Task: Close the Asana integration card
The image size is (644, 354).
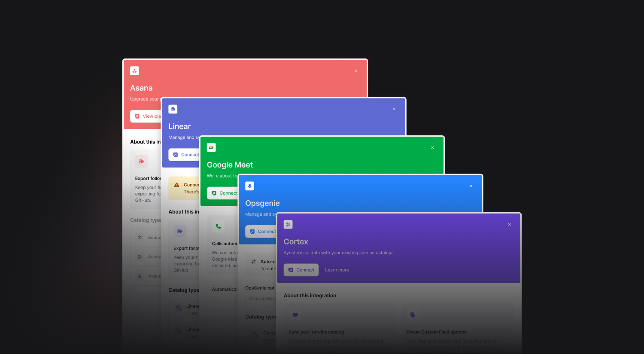Action: (x=356, y=71)
